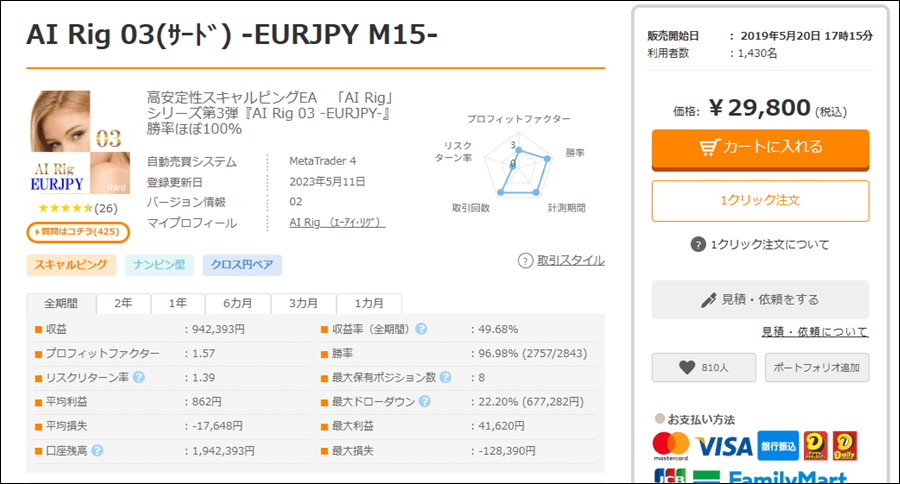Click the 登録更新日 value 2023年5月11日

(327, 181)
